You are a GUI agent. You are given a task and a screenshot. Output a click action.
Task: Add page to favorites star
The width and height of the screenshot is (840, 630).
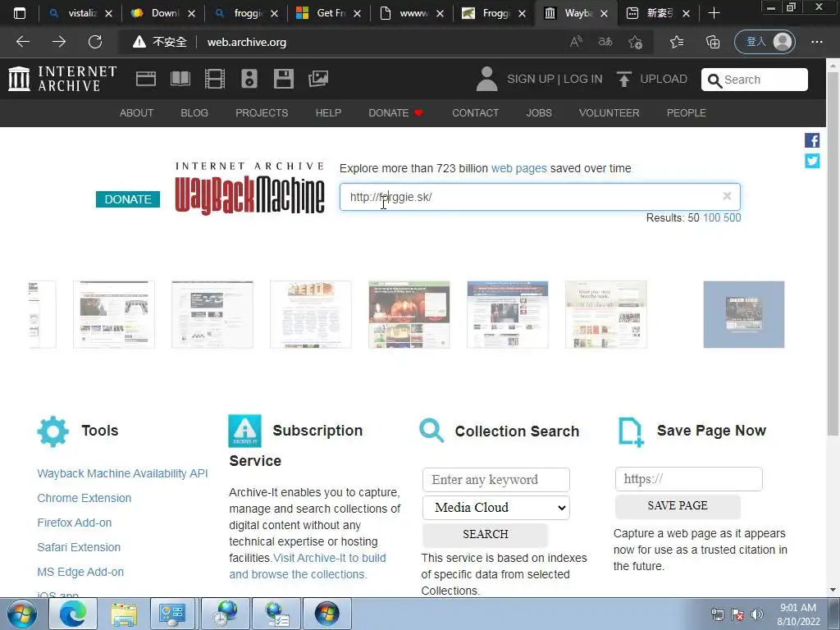pos(636,42)
